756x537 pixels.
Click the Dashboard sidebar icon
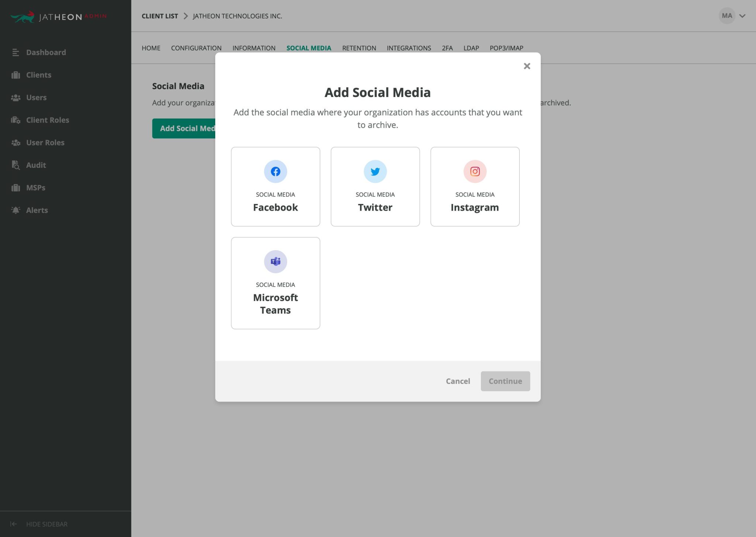coord(16,52)
